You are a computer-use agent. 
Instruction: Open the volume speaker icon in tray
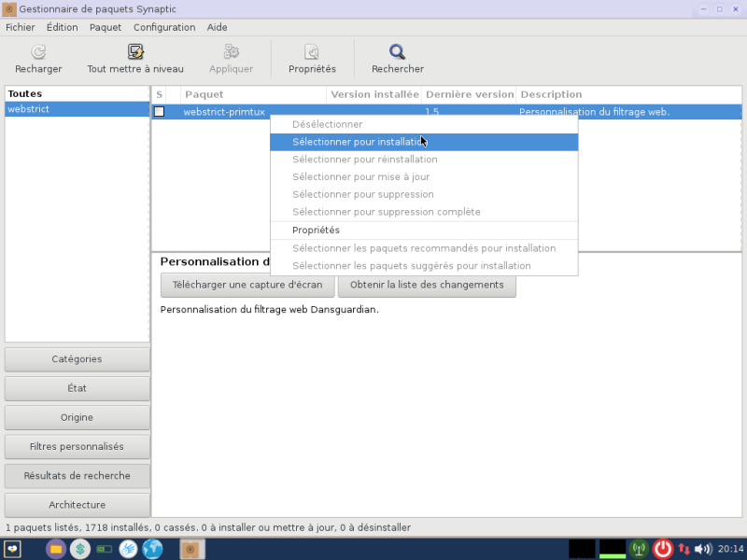tap(704, 549)
